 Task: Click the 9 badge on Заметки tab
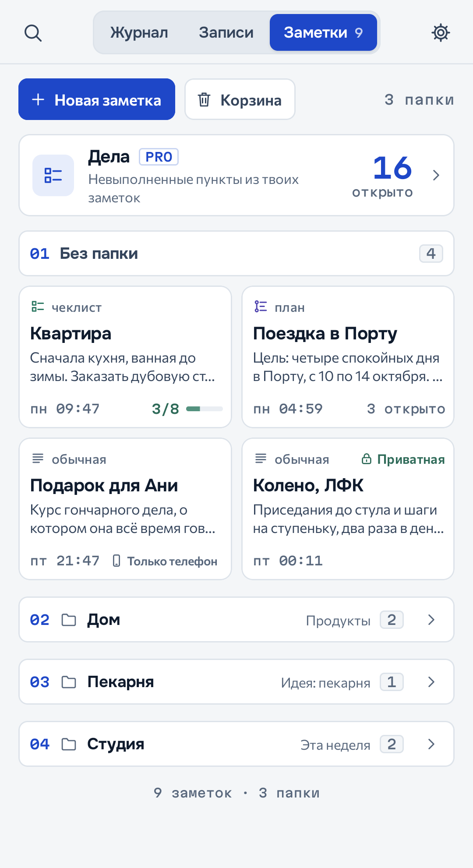[x=359, y=33]
